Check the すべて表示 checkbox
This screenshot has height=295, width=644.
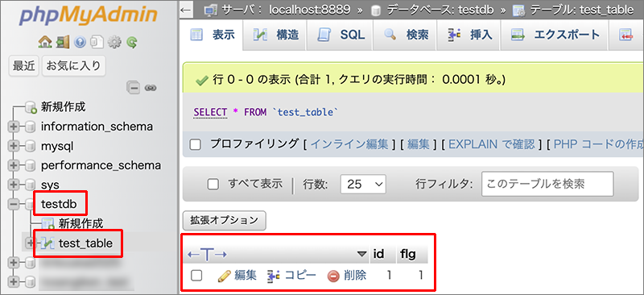[213, 185]
